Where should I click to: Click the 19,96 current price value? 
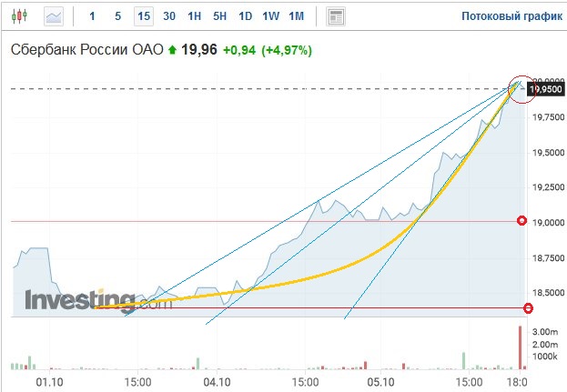click(x=199, y=49)
